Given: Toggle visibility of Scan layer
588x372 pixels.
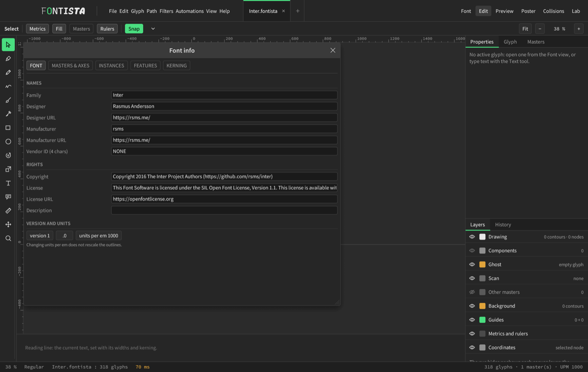Looking at the screenshot, I should [472, 278].
